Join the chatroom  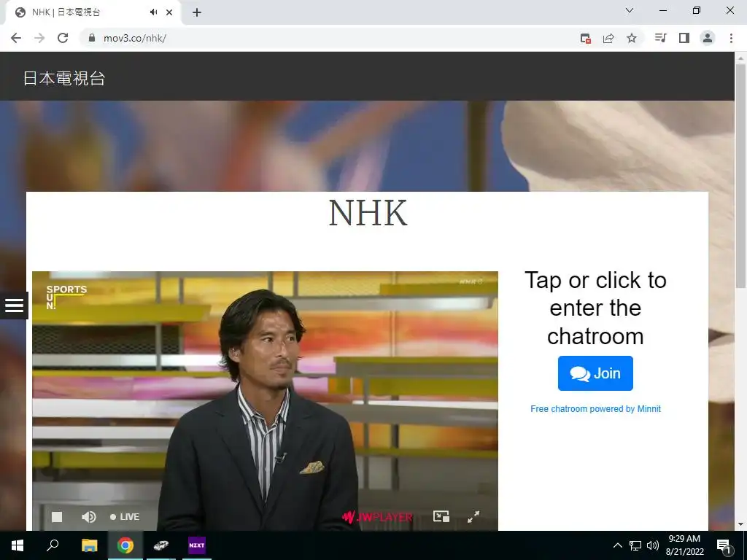point(595,373)
